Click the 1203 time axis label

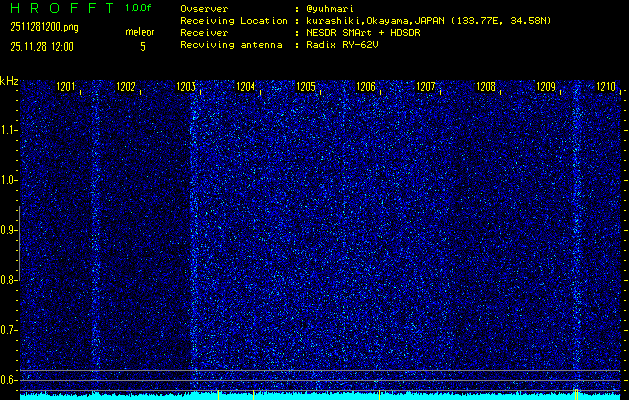pyautogui.click(x=186, y=86)
